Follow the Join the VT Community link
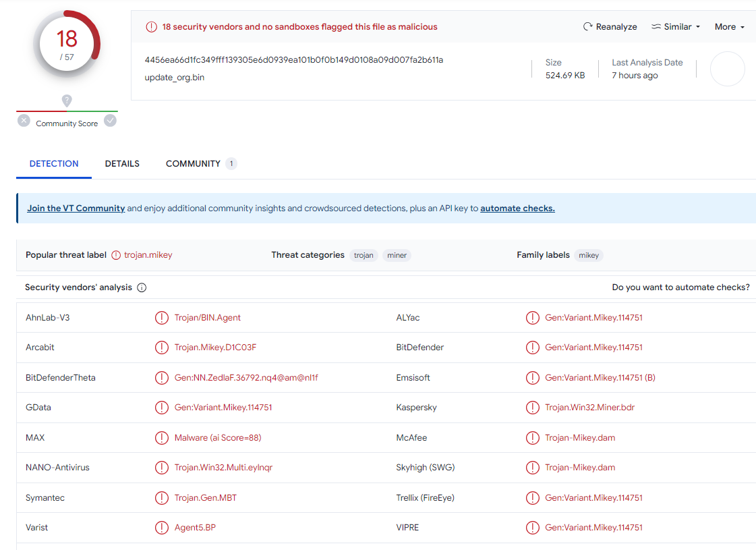756x550 pixels. [x=76, y=209]
